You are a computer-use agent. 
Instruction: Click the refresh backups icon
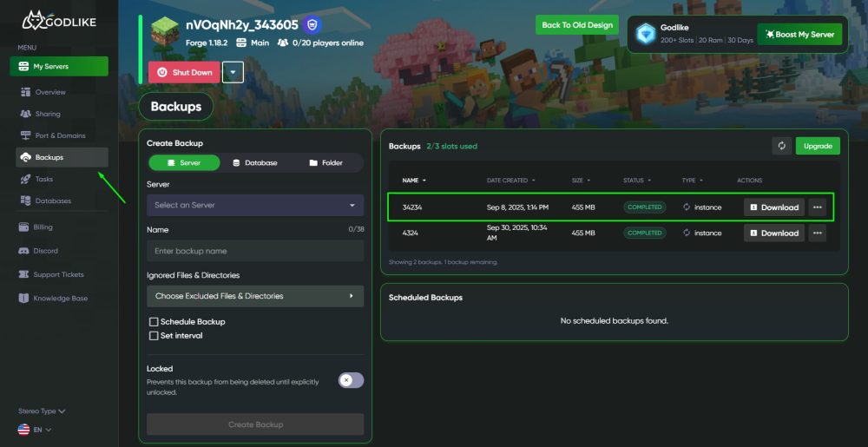coord(781,146)
